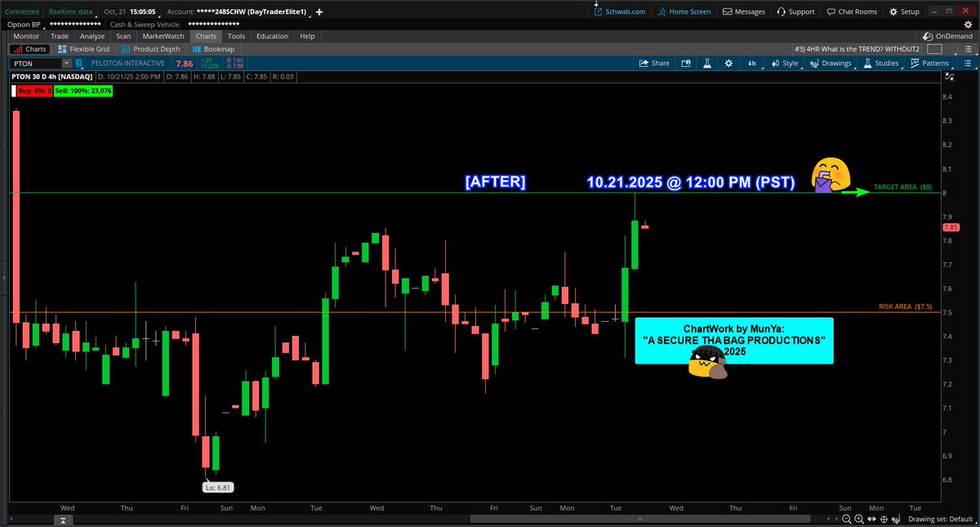Image resolution: width=980 pixels, height=527 pixels.
Task: Open Chat Rooms
Action: [x=851, y=11]
